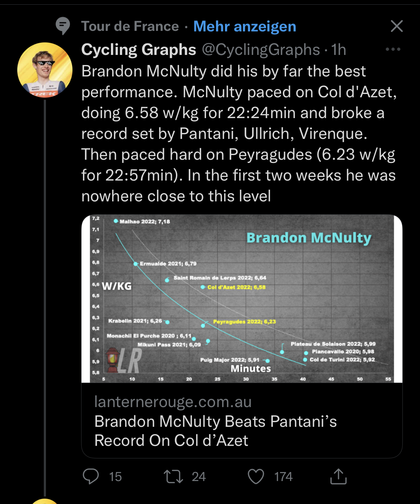The width and height of the screenshot is (420, 504).
Task: Open the tweet text about McNulty's performance
Action: tap(239, 134)
